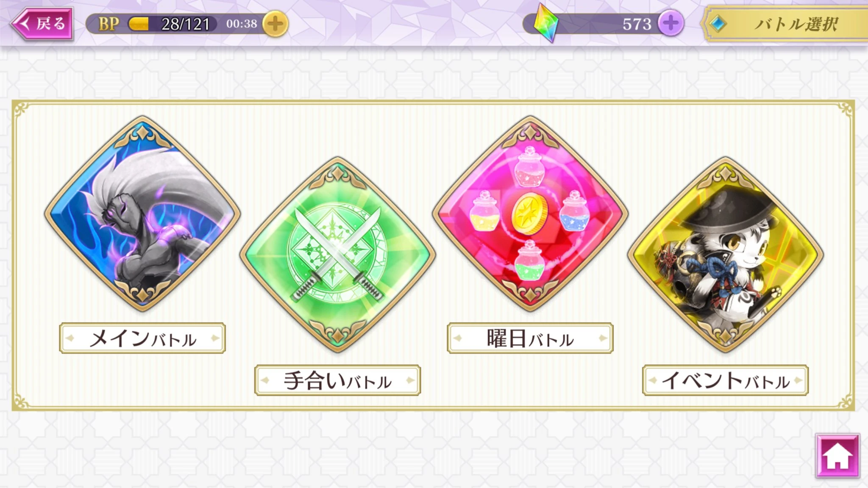Viewport: 868px width, 488px height.
Task: Tap the 28/121 BP counter
Action: click(x=186, y=24)
